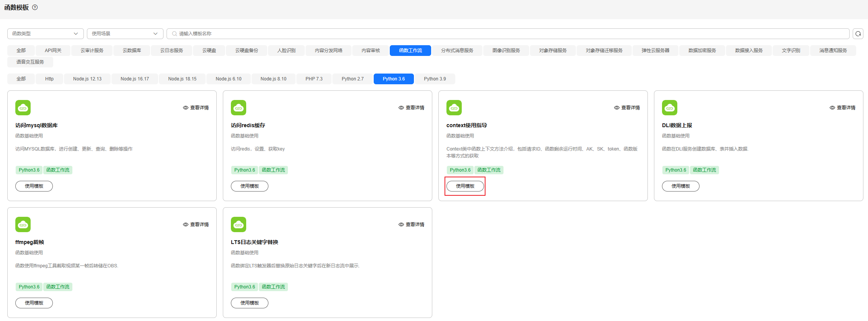The width and height of the screenshot is (868, 321).
Task: Click the help icon next to 函数模板
Action: [35, 7]
